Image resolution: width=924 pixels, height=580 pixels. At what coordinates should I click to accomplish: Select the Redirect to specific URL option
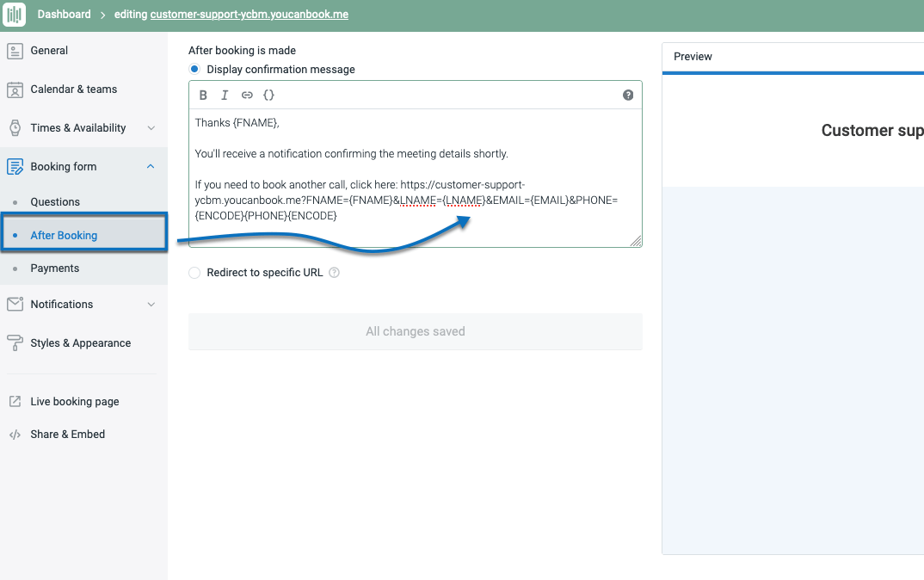pyautogui.click(x=194, y=272)
